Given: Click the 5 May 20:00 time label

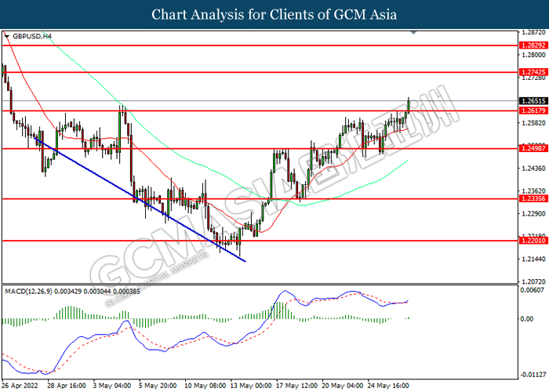Looking at the screenshot, I should coord(158,386).
